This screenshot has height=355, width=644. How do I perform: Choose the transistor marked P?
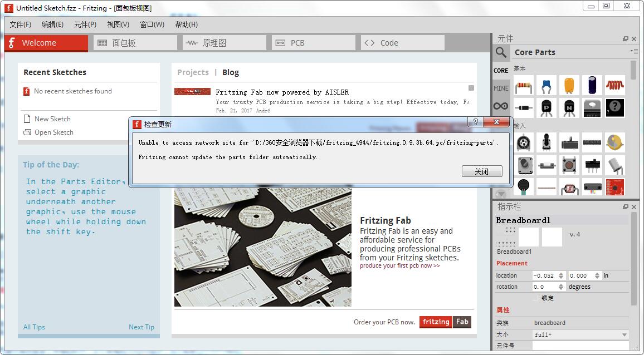tap(547, 108)
